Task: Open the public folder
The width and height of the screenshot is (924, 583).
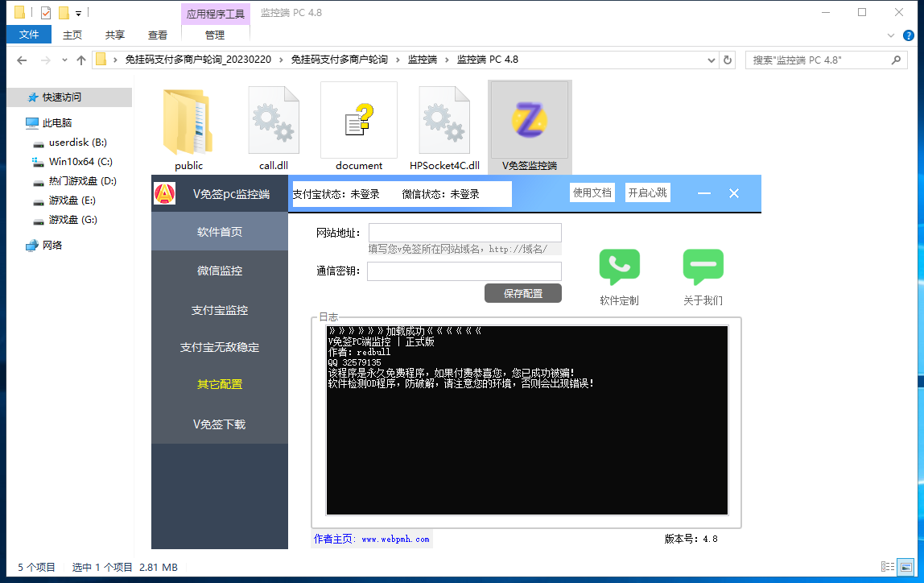Action: [188, 126]
